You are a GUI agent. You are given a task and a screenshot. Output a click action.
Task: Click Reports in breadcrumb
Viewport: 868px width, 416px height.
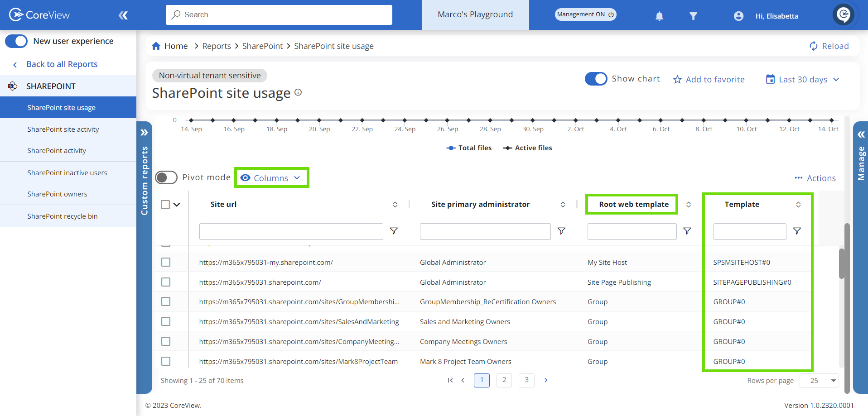(x=217, y=46)
